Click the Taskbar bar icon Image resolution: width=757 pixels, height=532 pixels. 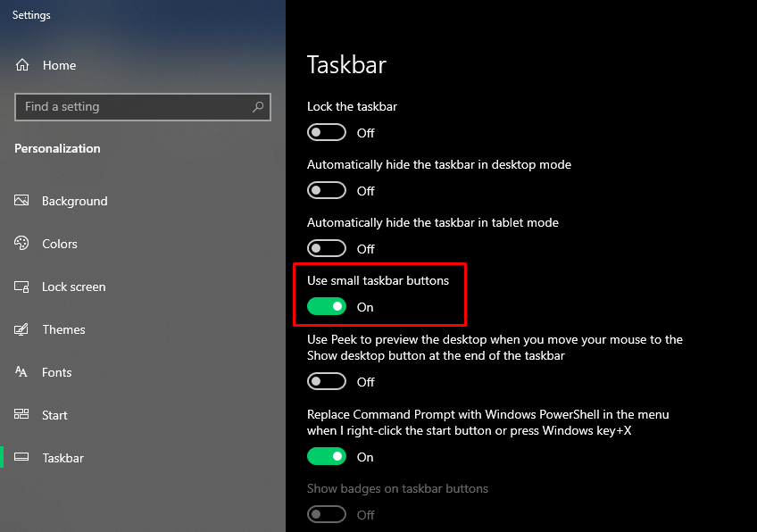[x=21, y=457]
